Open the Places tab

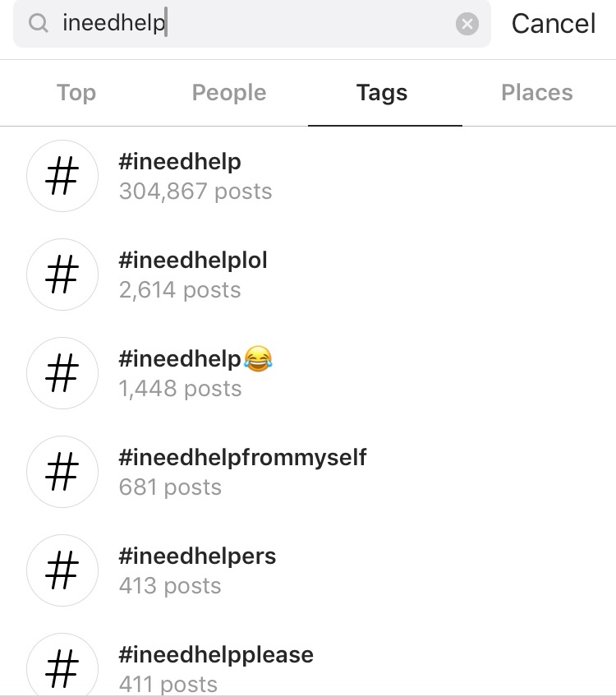(x=537, y=93)
